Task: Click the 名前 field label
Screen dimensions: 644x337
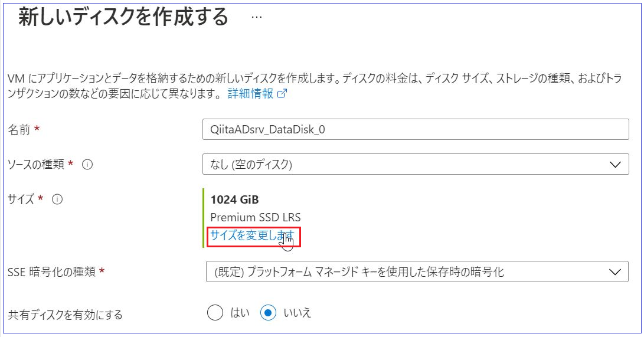Action: (18, 130)
